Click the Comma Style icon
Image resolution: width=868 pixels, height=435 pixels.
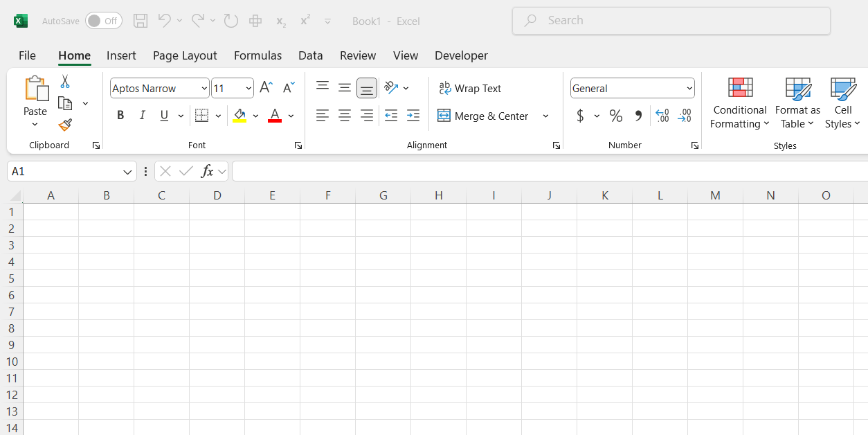pos(638,116)
